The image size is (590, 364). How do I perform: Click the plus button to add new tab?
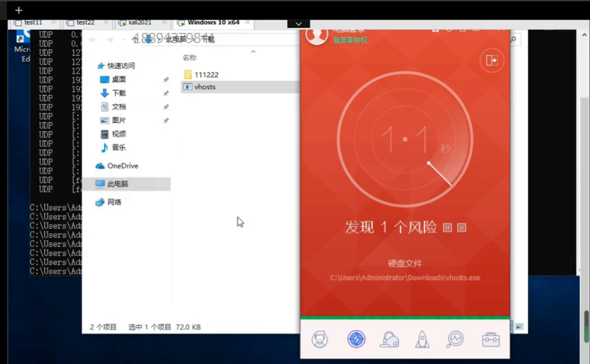pyautogui.click(x=18, y=10)
